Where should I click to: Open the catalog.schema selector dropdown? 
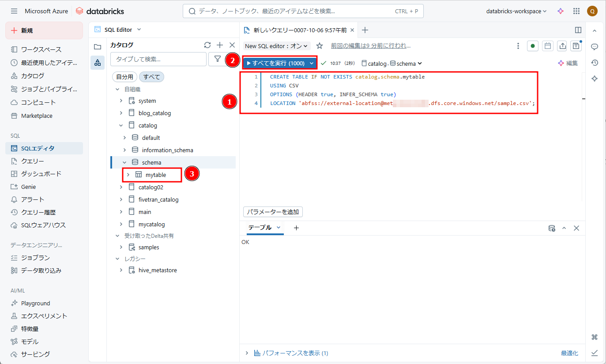pos(392,64)
